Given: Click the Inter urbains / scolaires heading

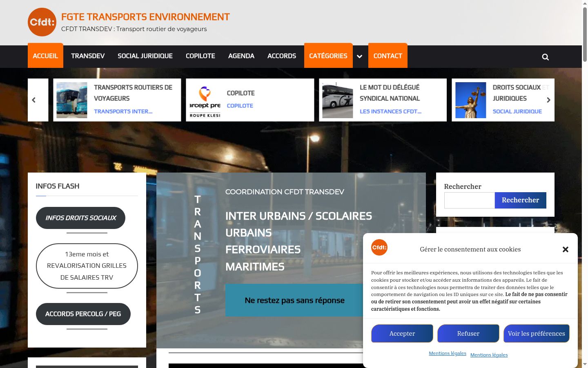Looking at the screenshot, I should 298,216.
